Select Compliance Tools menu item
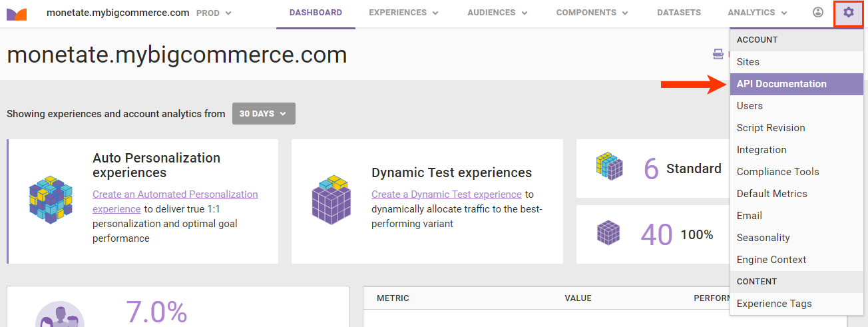 [x=796, y=172]
